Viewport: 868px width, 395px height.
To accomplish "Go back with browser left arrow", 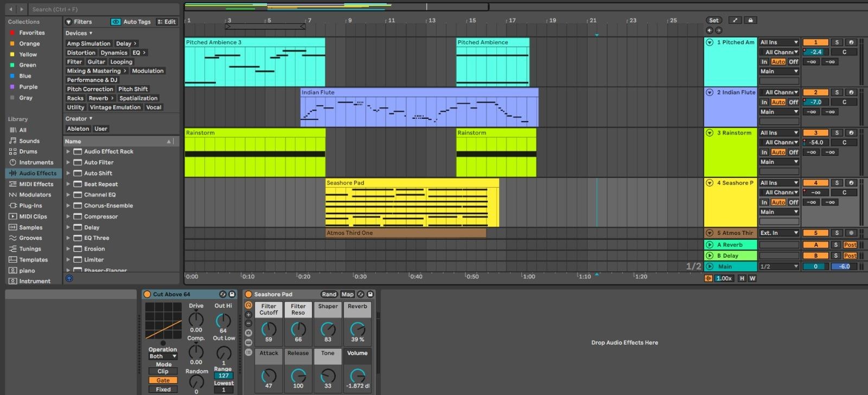I will pos(10,9).
